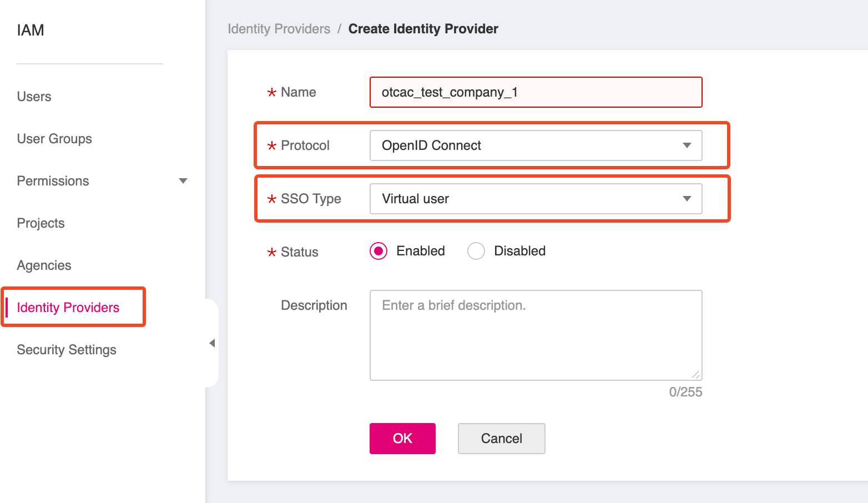Open the OpenID Connect protocol dropdown
The height and width of the screenshot is (503, 868).
click(x=527, y=145)
